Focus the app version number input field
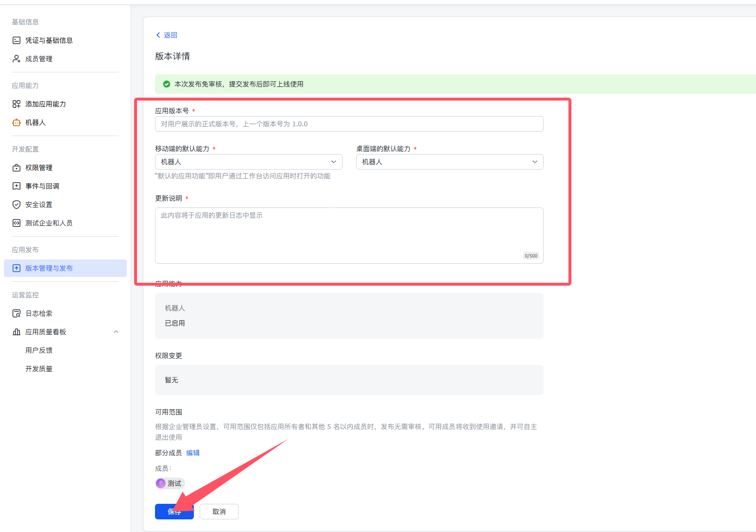The width and height of the screenshot is (756, 532). click(349, 124)
